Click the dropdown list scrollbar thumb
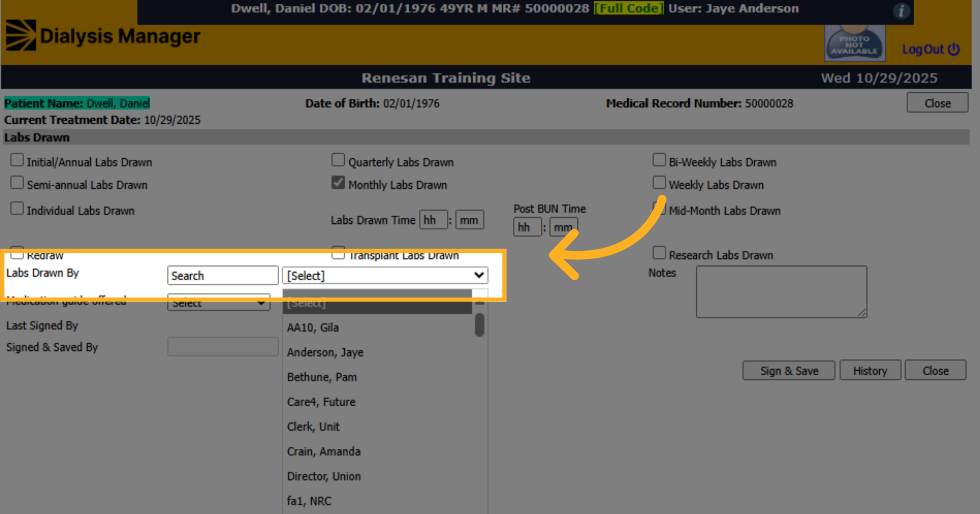This screenshot has width=980, height=514. pos(480,325)
